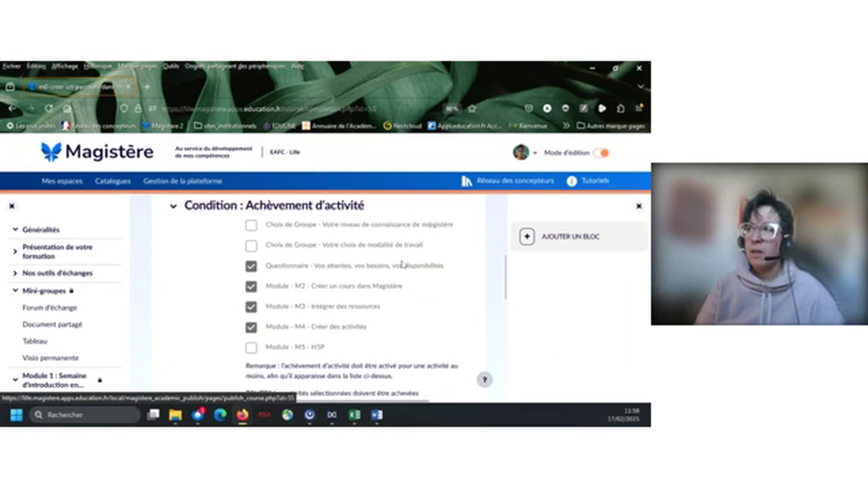The width and height of the screenshot is (868, 488).
Task: Close the right block drawer
Action: coord(638,206)
